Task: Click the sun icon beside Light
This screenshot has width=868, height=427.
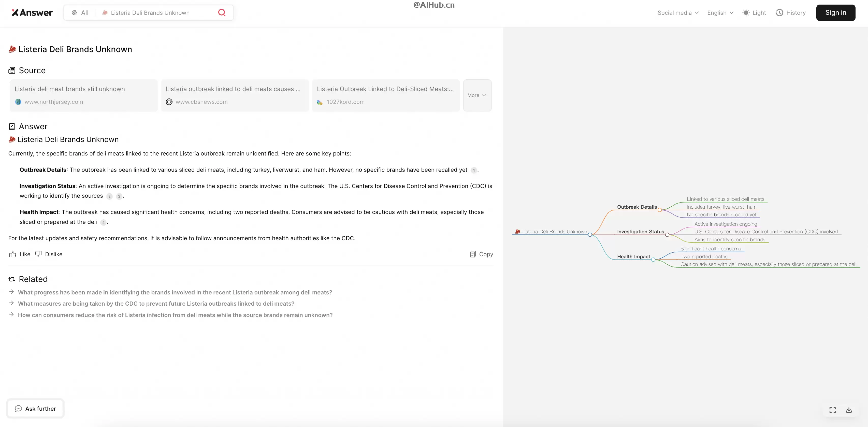Action: [746, 13]
